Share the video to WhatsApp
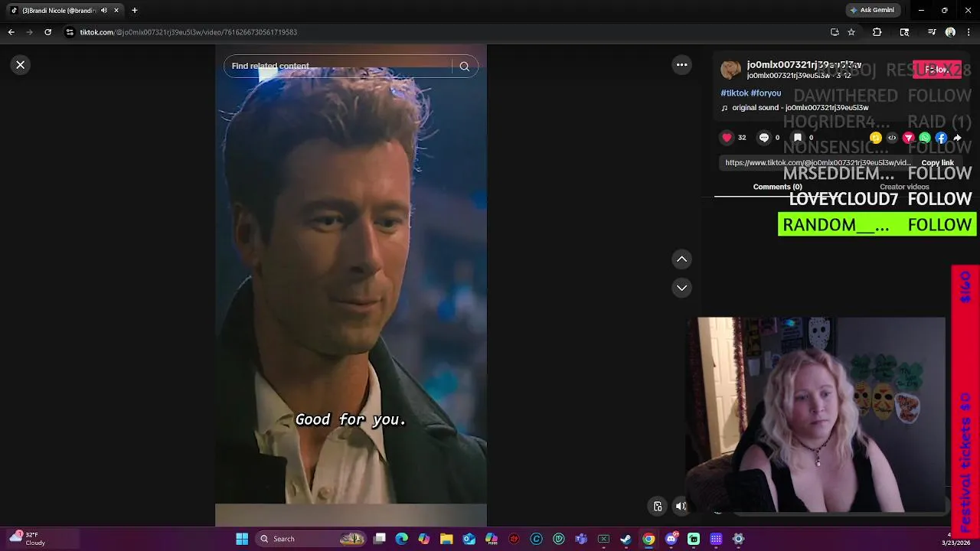Viewport: 980px width, 551px height. point(925,138)
